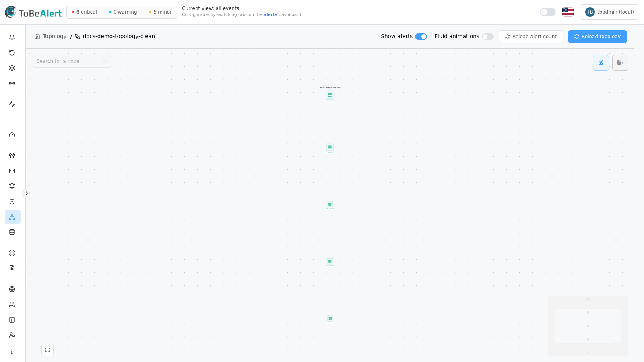
Task: Toggle the Fluid animations switch
Action: tap(488, 37)
